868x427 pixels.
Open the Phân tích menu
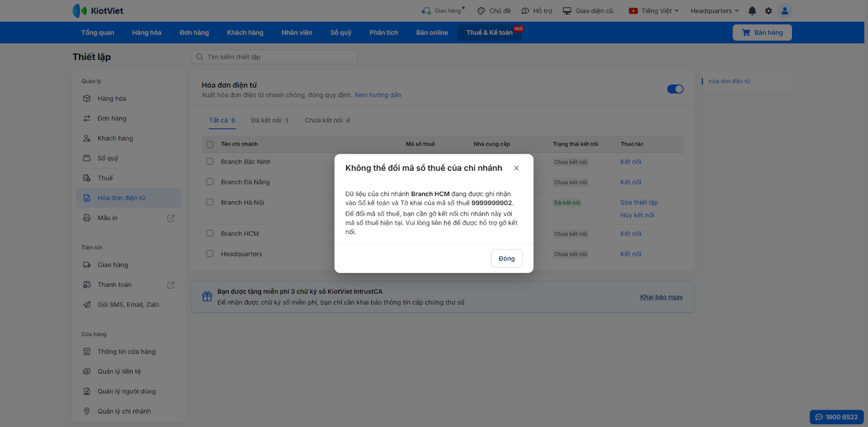384,33
